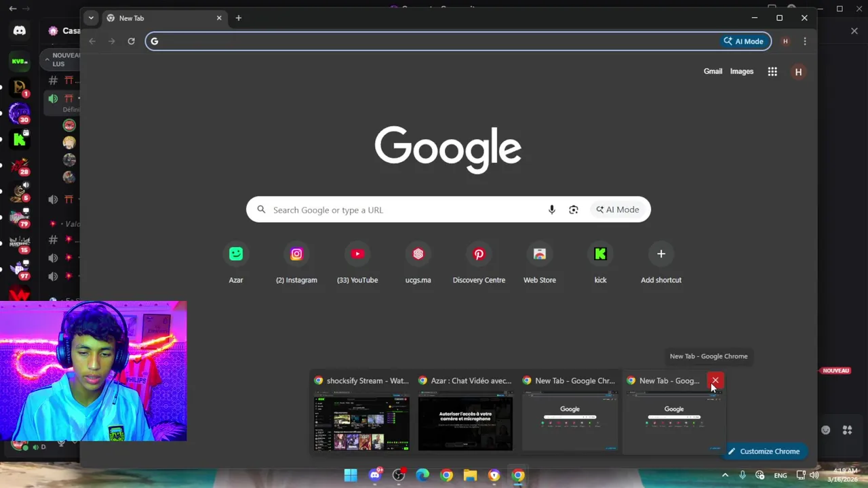
Task: Start voice search with the microphone icon
Action: pyautogui.click(x=552, y=210)
